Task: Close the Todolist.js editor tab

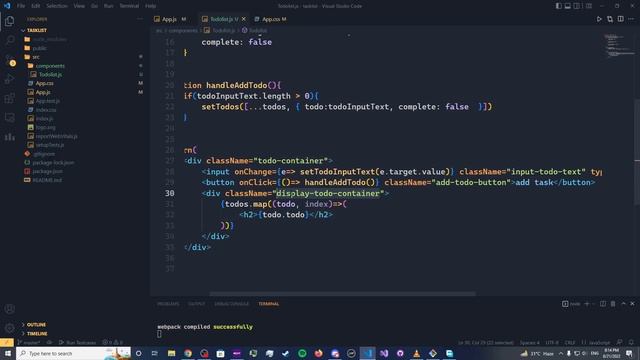Action: 244,19
